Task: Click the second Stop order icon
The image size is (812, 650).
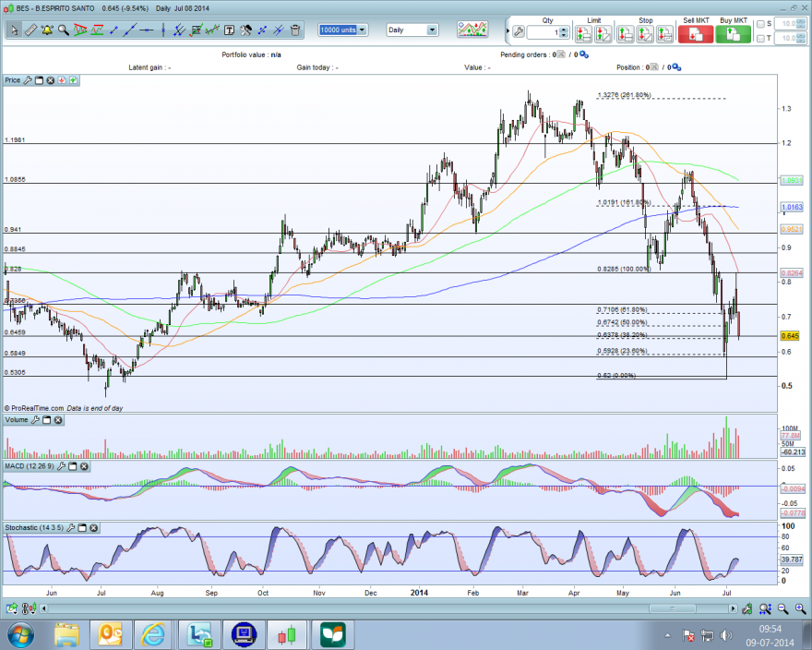Action: pyautogui.click(x=645, y=34)
